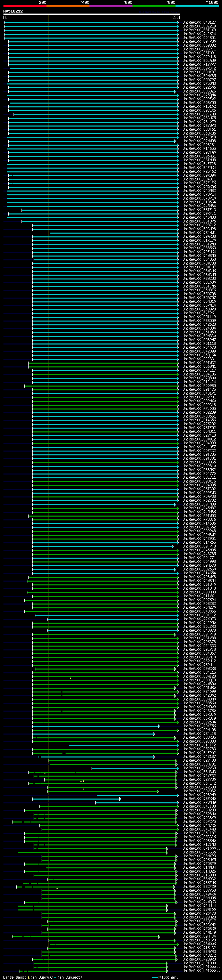Open hit UniRef100_O04851
The height and width of the screenshot is (980, 222).
click(199, 38)
